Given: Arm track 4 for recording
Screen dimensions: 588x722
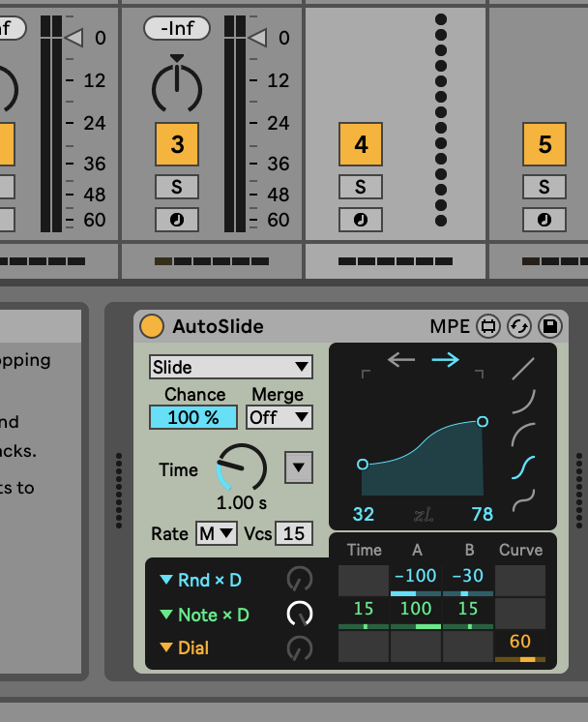Looking at the screenshot, I should tap(361, 220).
